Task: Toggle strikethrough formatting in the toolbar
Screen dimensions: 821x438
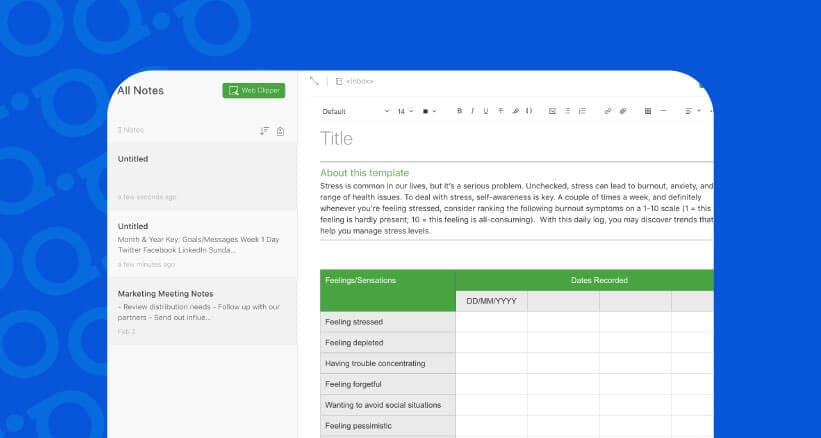Action: tap(500, 111)
